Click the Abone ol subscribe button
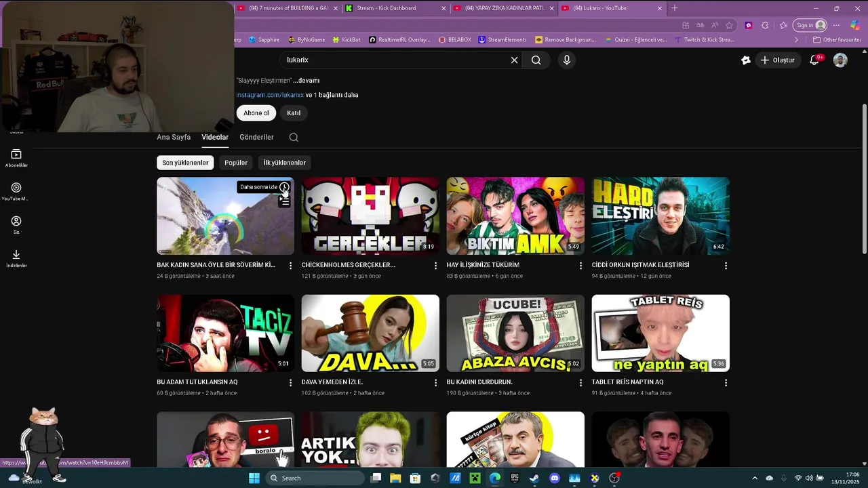 coord(256,113)
